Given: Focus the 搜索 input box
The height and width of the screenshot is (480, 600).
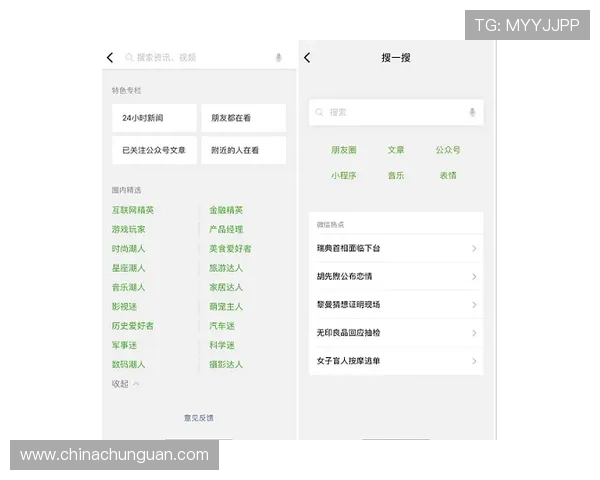Looking at the screenshot, I should click(396, 112).
